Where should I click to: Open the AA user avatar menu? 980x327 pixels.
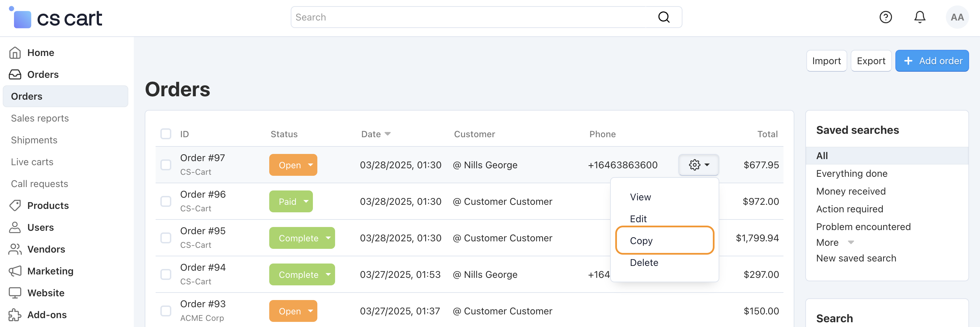957,17
